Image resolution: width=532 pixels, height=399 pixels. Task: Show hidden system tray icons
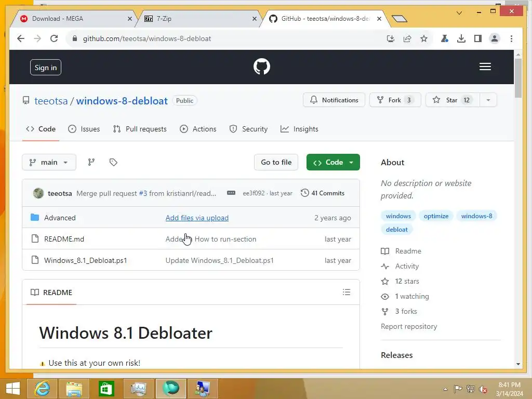pos(445,389)
